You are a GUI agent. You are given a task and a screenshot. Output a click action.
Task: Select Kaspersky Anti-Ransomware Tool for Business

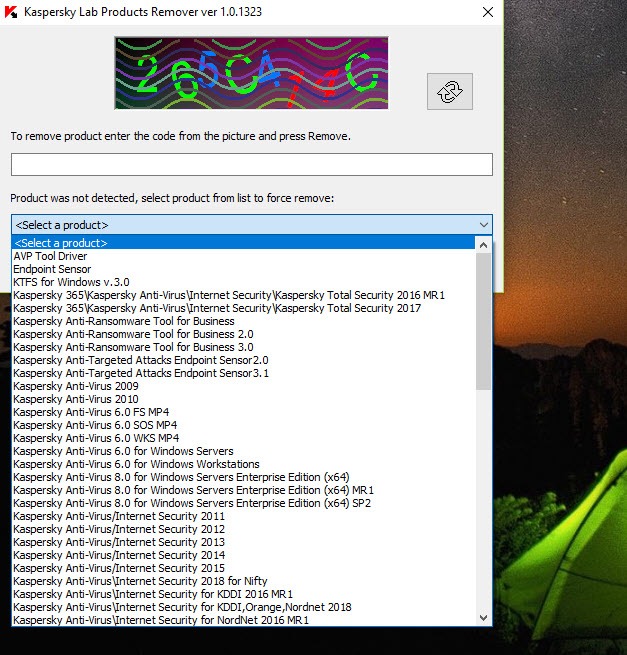[244, 321]
